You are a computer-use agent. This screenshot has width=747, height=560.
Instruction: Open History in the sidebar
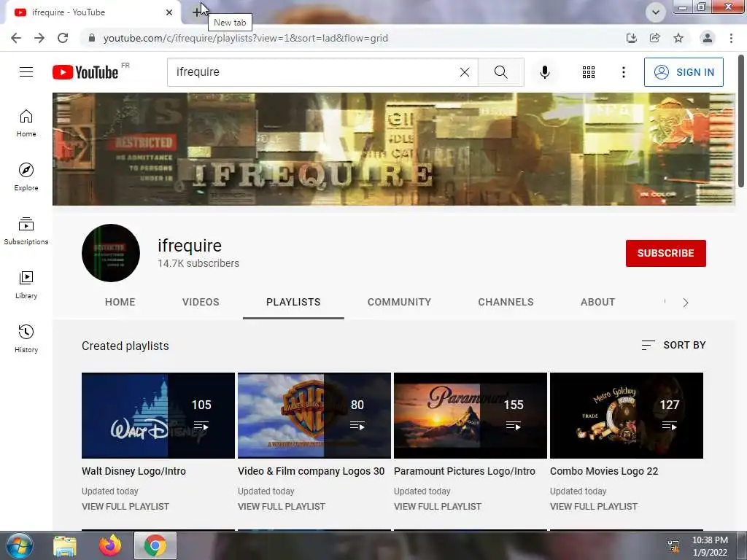pyautogui.click(x=26, y=338)
